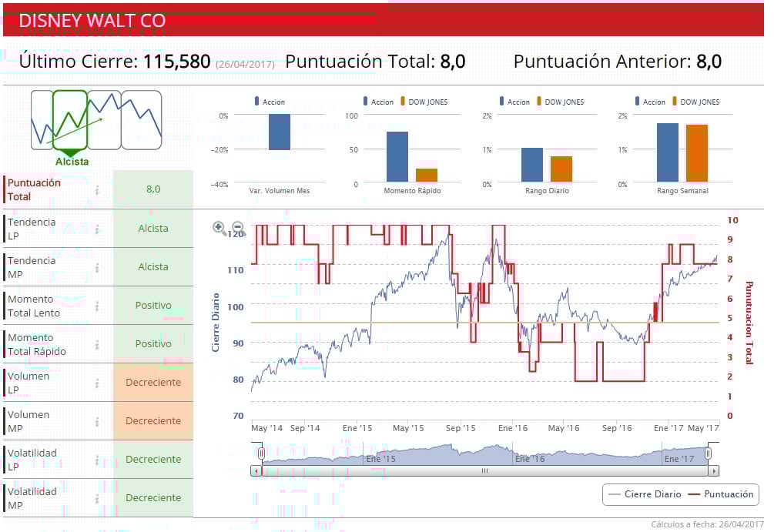Select the right range navigator handle
The height and width of the screenshot is (532, 774).
click(x=708, y=453)
